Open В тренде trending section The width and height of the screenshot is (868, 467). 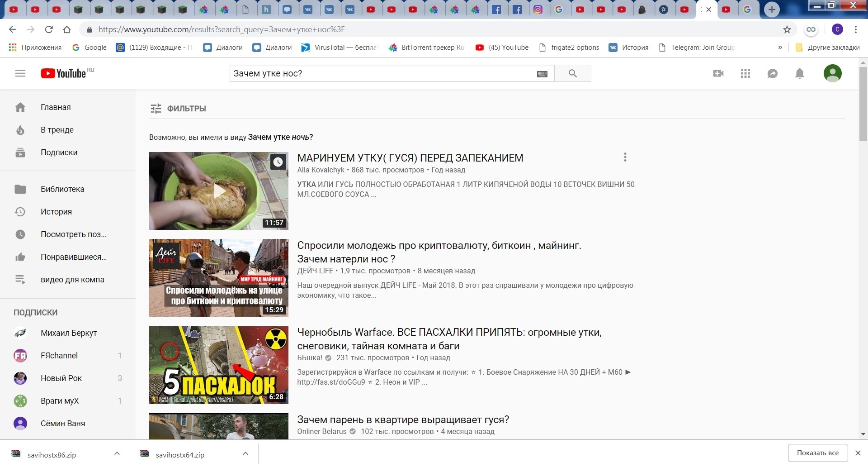[68, 130]
